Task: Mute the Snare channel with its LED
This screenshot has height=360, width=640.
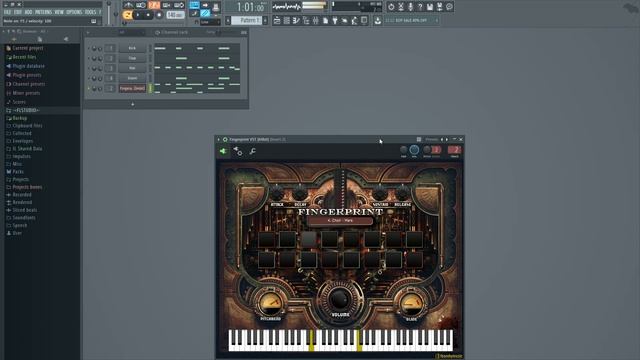Action: coord(89,78)
